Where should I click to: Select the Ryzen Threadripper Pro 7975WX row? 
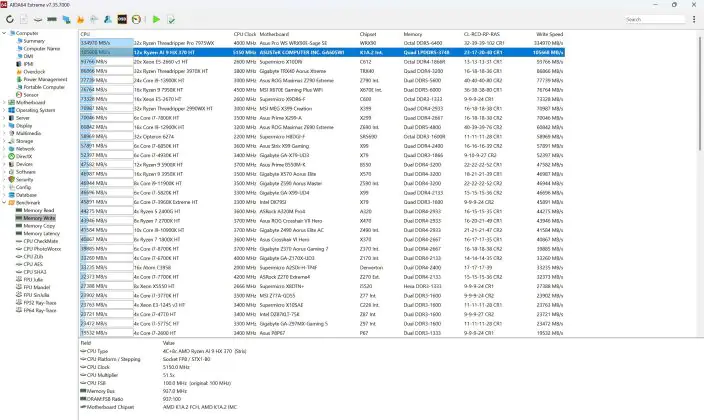tap(322, 43)
